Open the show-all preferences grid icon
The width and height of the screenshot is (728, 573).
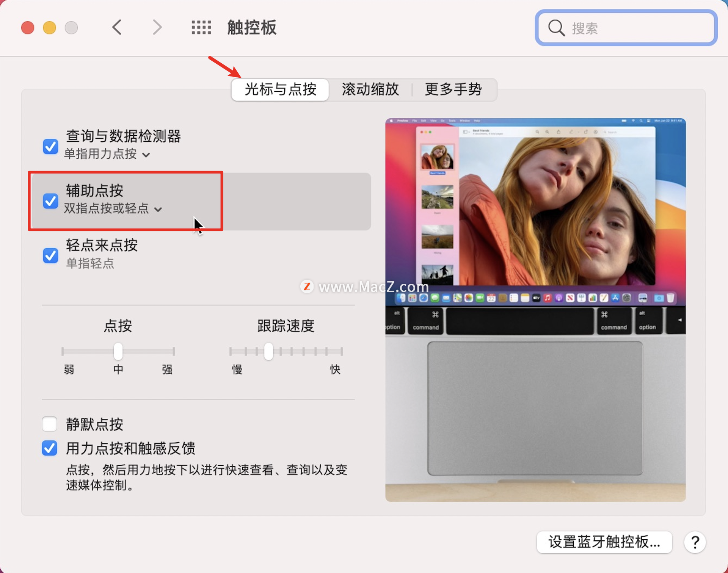[201, 28]
